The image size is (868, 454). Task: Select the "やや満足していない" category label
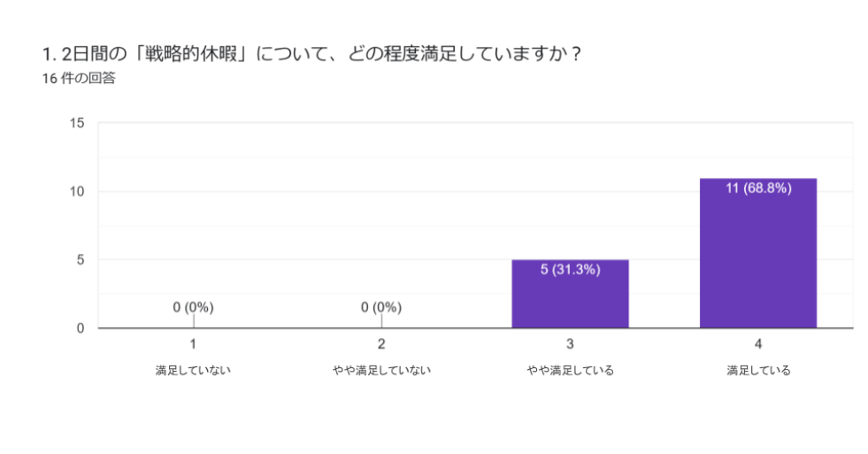[381, 371]
